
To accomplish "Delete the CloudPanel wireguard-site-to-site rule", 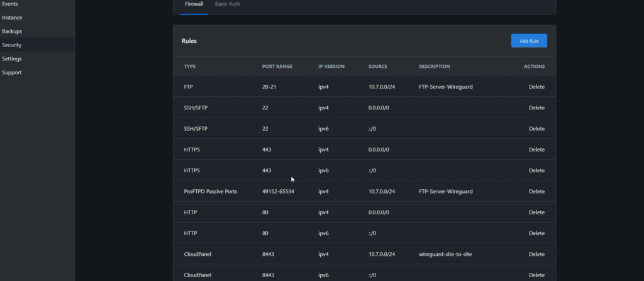I will tap(536, 254).
